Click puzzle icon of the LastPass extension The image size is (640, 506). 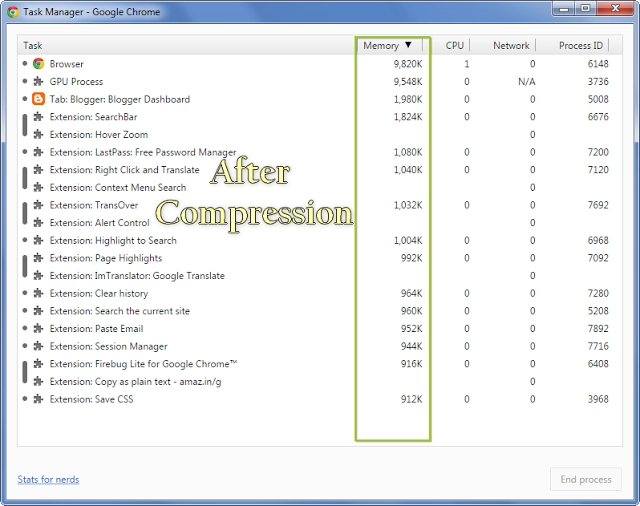(38, 152)
